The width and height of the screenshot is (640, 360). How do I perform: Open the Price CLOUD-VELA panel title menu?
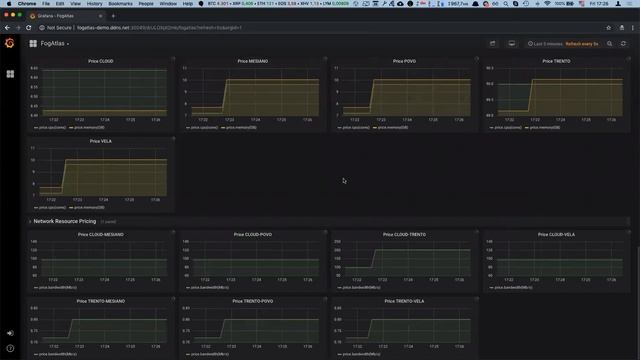556,234
